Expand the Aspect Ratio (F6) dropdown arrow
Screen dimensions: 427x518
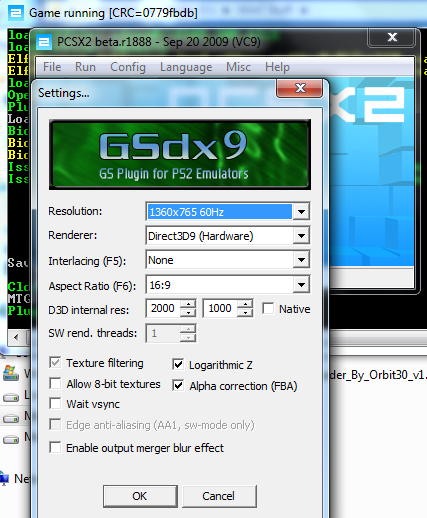tap(301, 285)
